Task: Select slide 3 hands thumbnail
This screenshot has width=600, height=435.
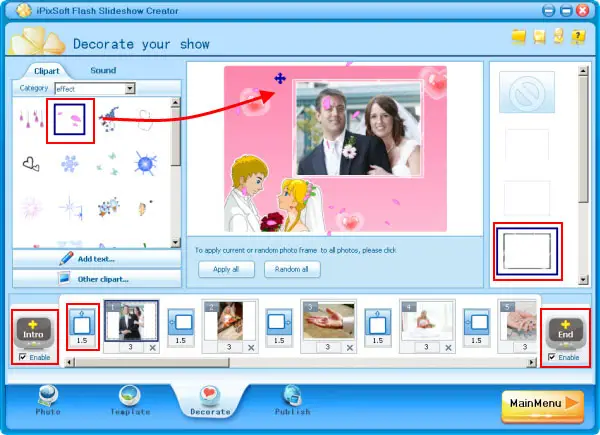Action: (x=328, y=321)
